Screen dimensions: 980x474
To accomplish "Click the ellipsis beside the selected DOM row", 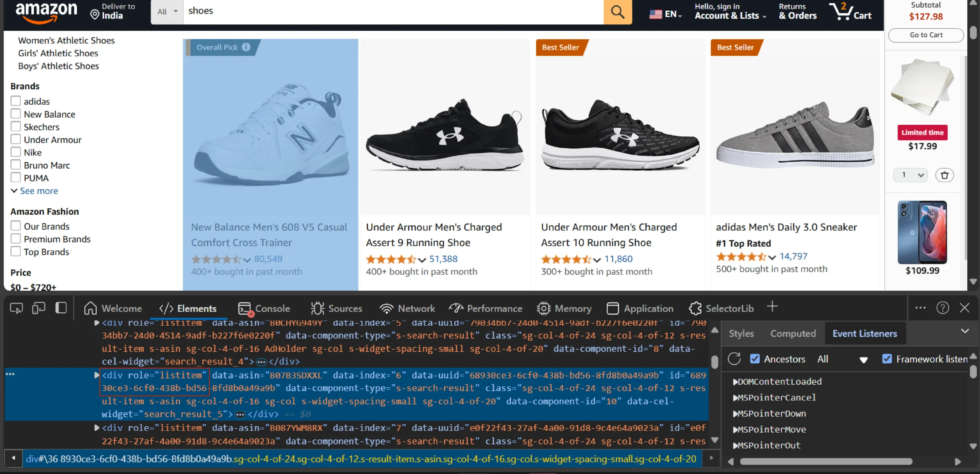I will (10, 374).
